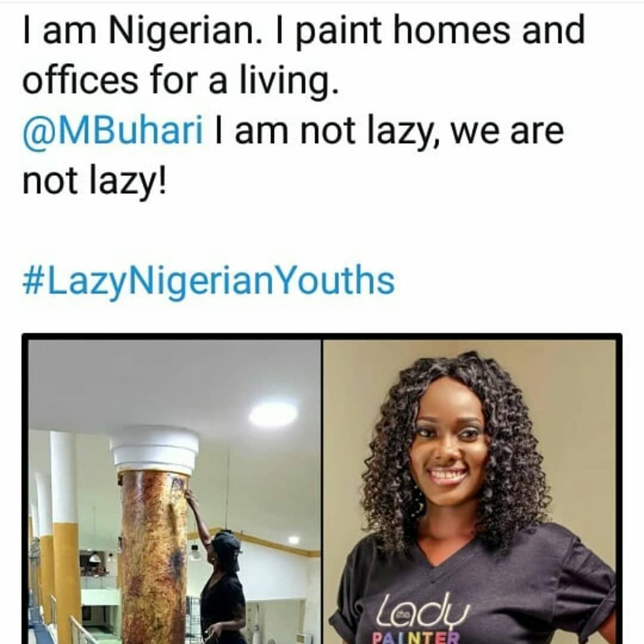Open the right portrait photo

tap(471, 489)
